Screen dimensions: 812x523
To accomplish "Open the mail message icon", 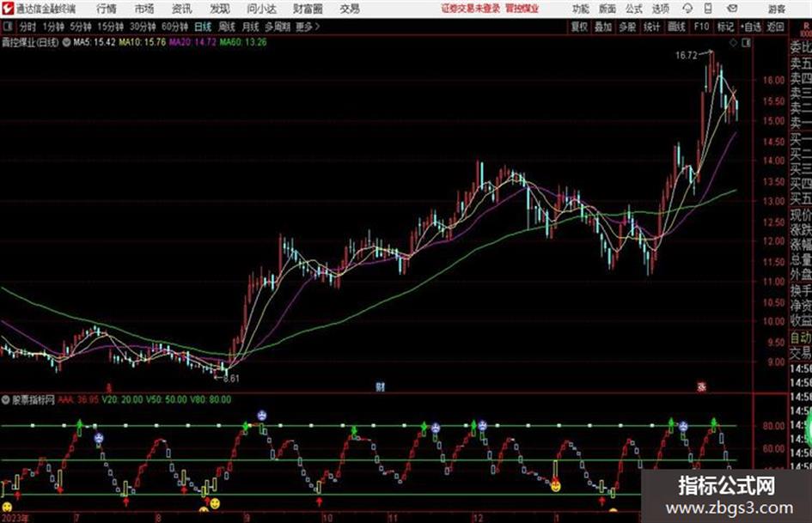I will point(732,9).
